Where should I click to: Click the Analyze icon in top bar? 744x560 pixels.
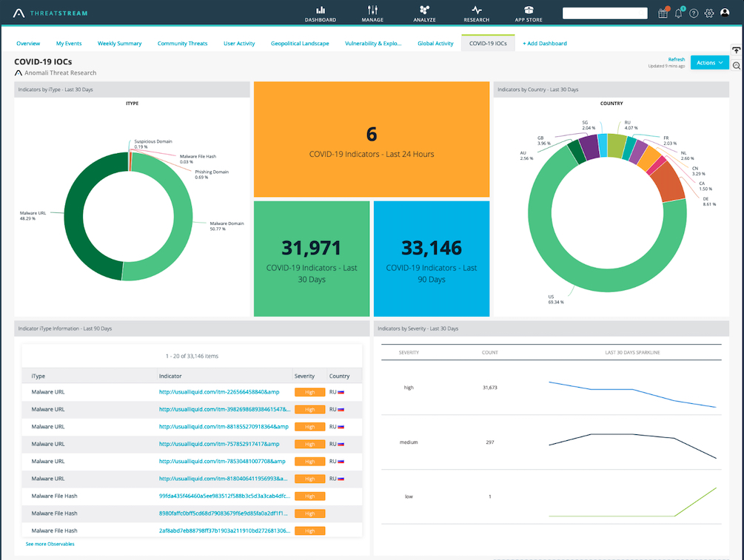pyautogui.click(x=424, y=10)
